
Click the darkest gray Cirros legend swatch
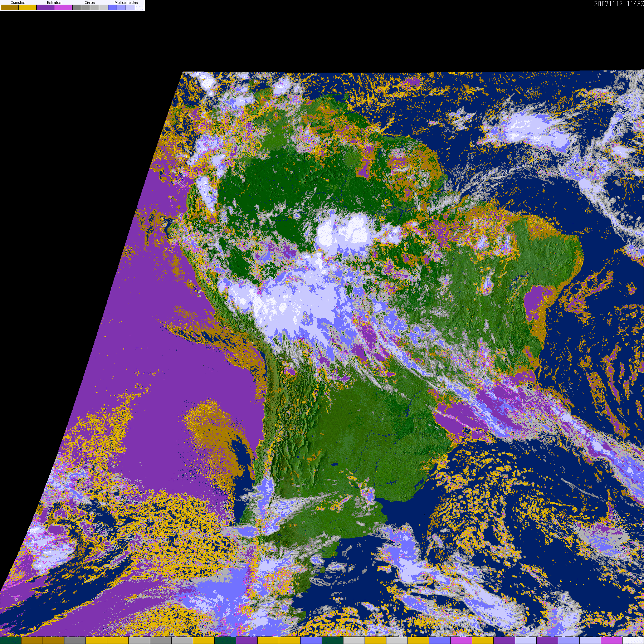(77, 7)
